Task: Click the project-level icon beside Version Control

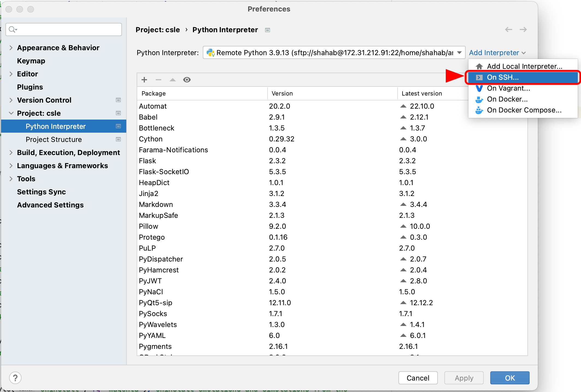Action: [118, 100]
